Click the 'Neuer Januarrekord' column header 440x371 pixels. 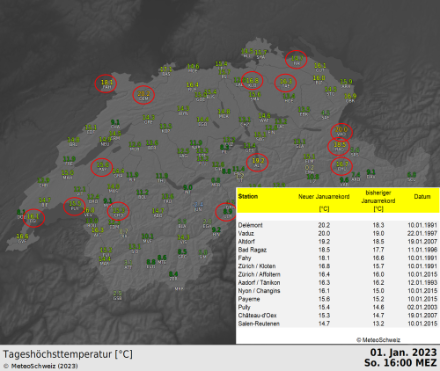click(x=324, y=197)
